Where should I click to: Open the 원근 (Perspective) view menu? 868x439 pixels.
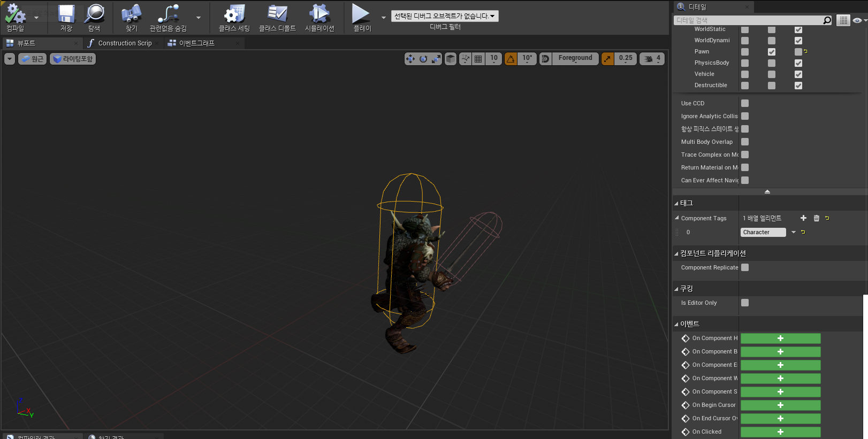[x=33, y=59]
